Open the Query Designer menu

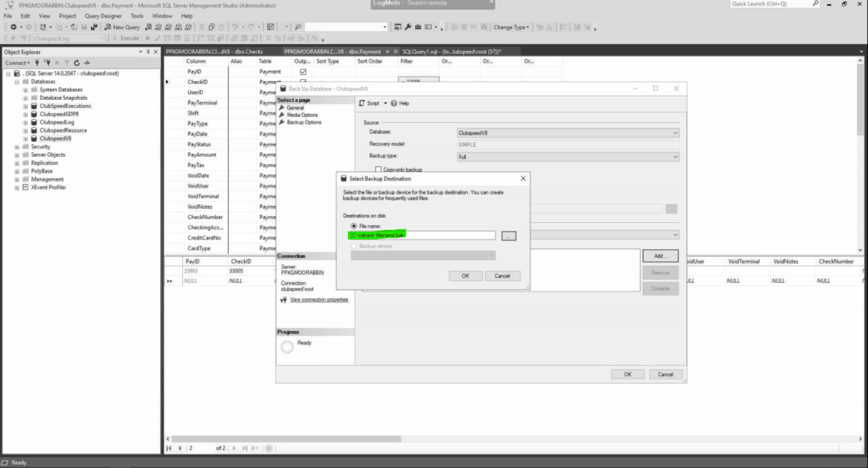(x=103, y=16)
